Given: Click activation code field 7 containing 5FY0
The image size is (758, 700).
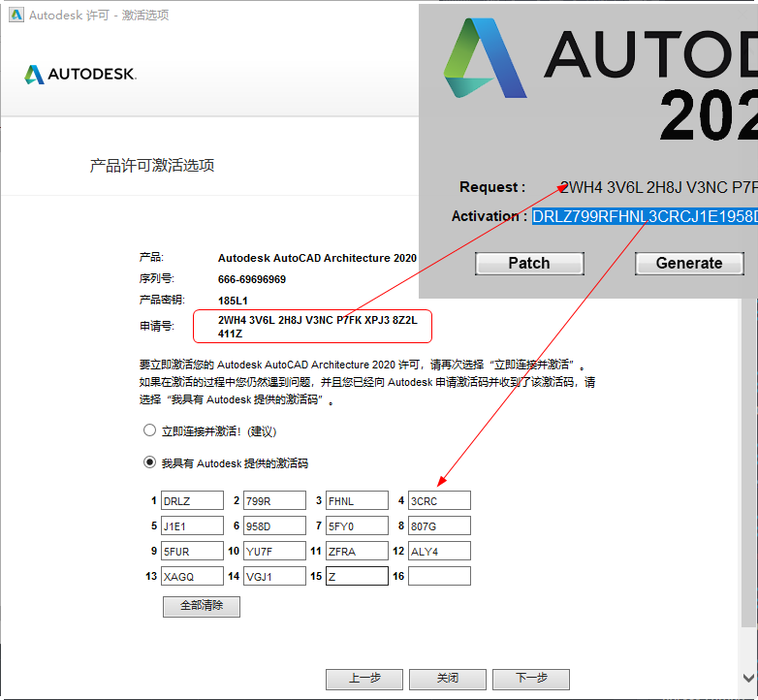Looking at the screenshot, I should pyautogui.click(x=357, y=525).
